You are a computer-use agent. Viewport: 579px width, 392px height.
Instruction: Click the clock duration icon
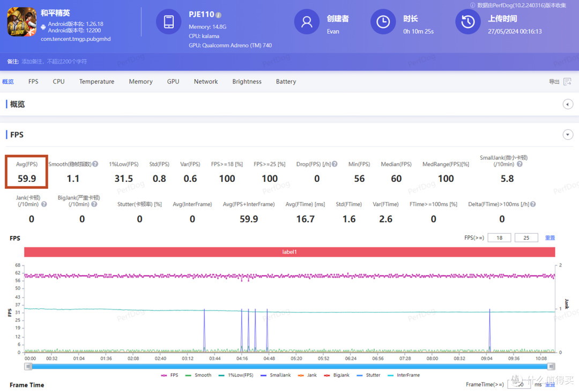coord(383,22)
